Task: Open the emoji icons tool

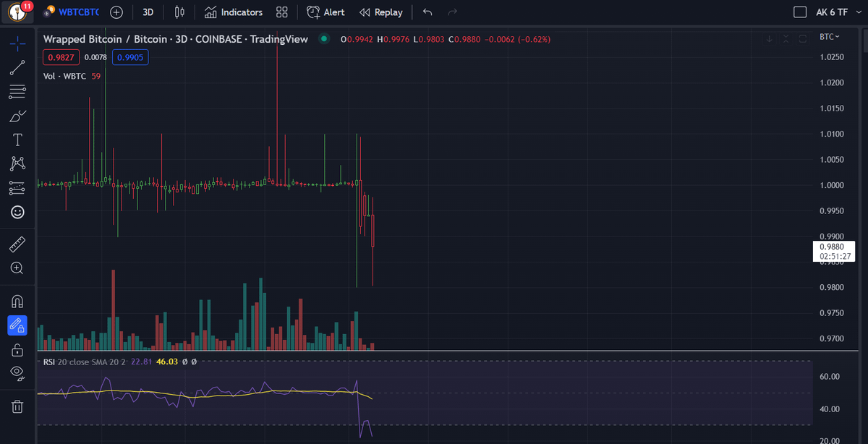Action: click(x=17, y=212)
